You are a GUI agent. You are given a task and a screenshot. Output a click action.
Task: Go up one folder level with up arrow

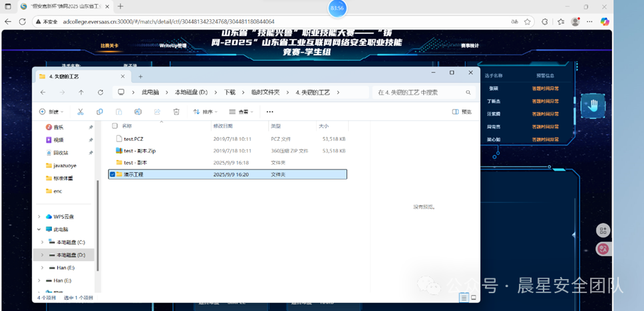coord(81,92)
